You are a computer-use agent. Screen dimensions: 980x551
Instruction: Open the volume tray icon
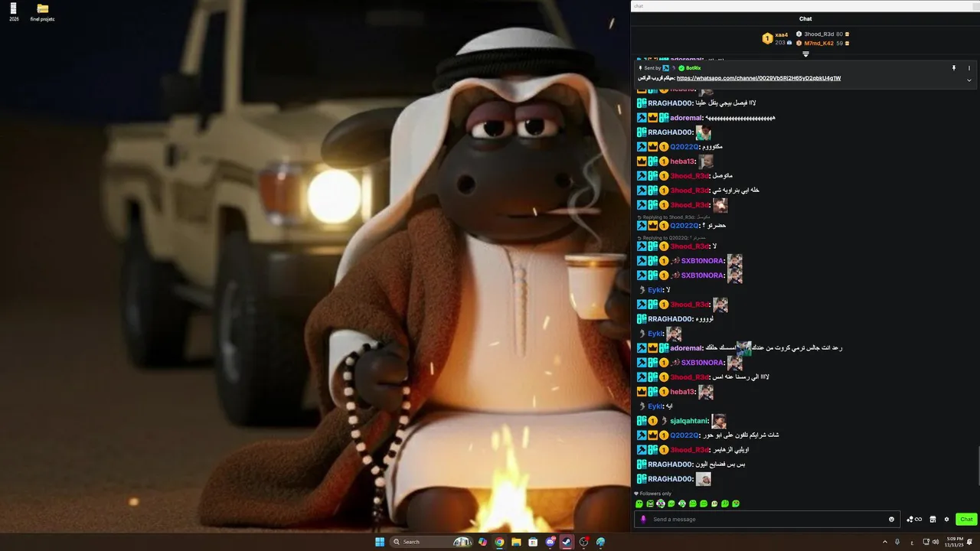click(936, 542)
